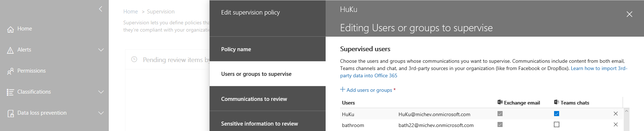Click the Supervision breadcrumb

click(161, 12)
